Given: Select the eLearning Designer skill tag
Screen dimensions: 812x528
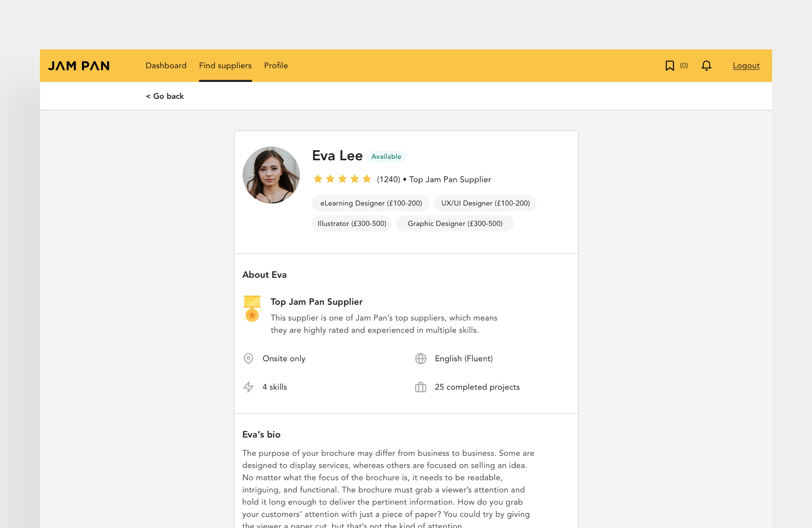Looking at the screenshot, I should [371, 203].
